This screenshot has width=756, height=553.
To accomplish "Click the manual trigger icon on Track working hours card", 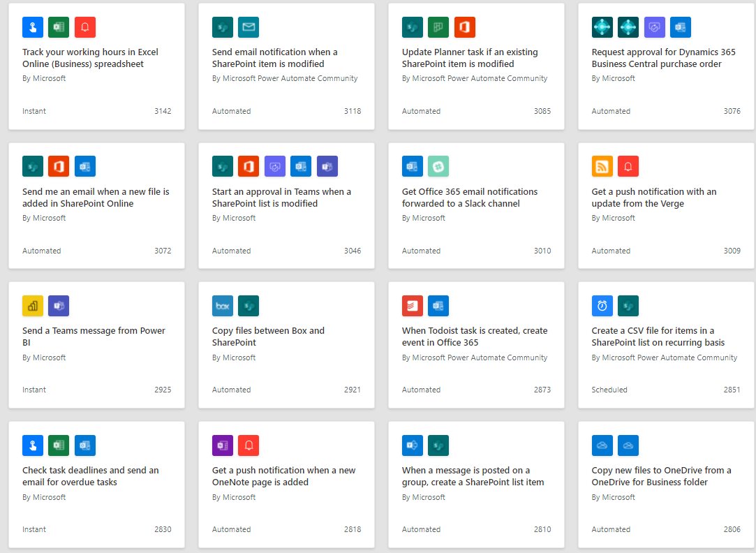I will coord(33,27).
